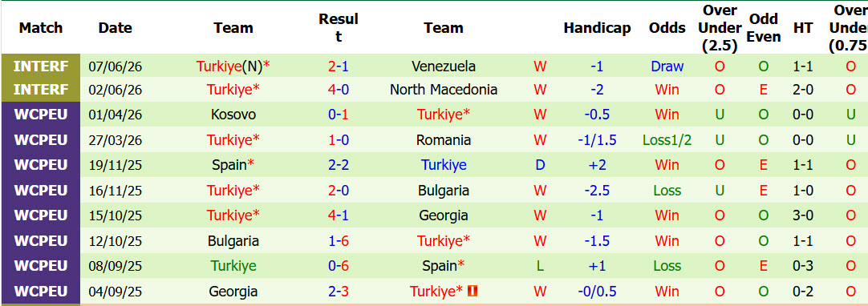Select the INTERF label for 07/06/26 match
This screenshot has height=306, width=868.
[x=41, y=66]
